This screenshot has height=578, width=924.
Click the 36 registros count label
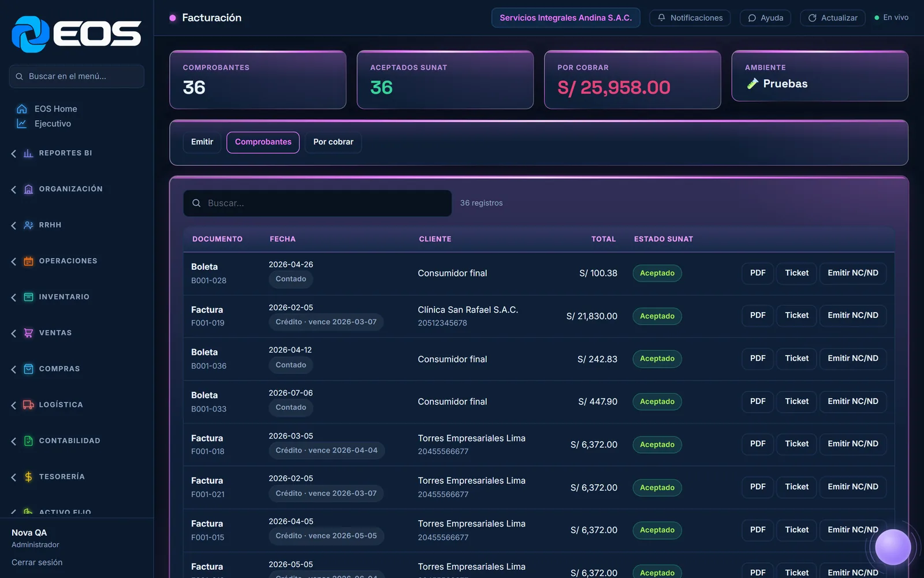click(x=481, y=203)
